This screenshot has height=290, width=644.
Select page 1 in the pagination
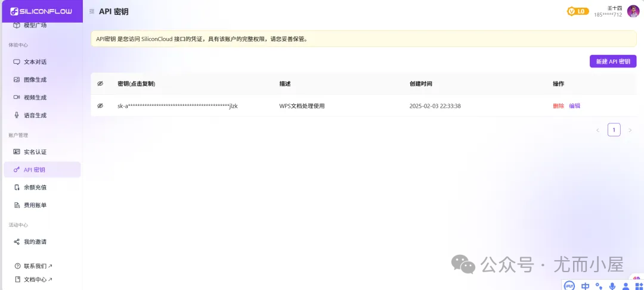(614, 130)
